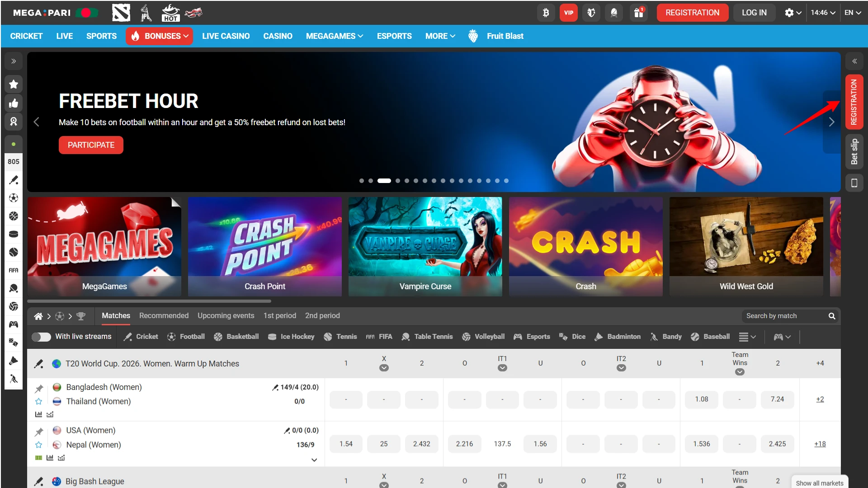The height and width of the screenshot is (488, 868).
Task: Open favorites star in left sidebar
Action: click(14, 84)
